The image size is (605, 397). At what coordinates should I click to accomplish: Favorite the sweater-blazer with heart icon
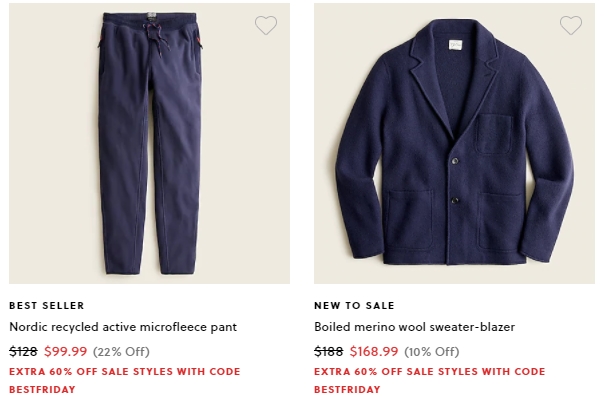(x=571, y=25)
